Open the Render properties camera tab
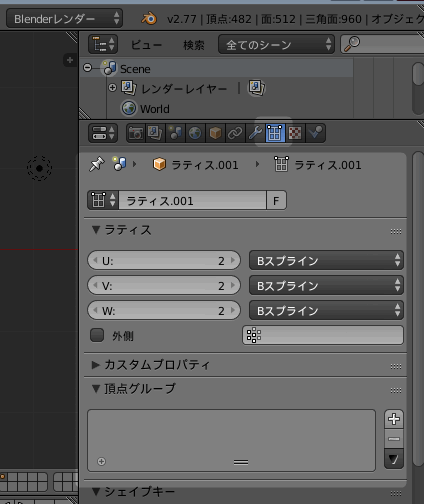Screen dimensions: 424x504 (136, 133)
